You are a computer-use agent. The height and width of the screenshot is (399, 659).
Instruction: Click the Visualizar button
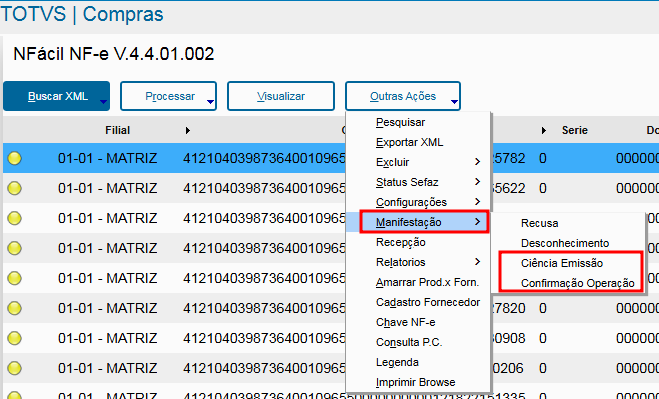(281, 96)
